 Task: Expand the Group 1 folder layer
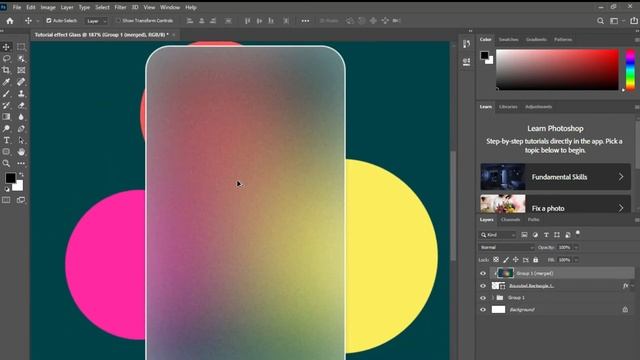point(493,298)
